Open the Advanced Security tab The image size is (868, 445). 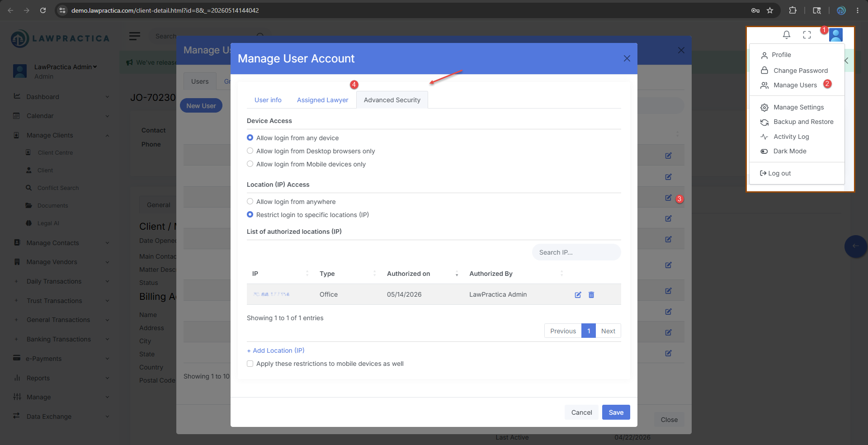392,100
